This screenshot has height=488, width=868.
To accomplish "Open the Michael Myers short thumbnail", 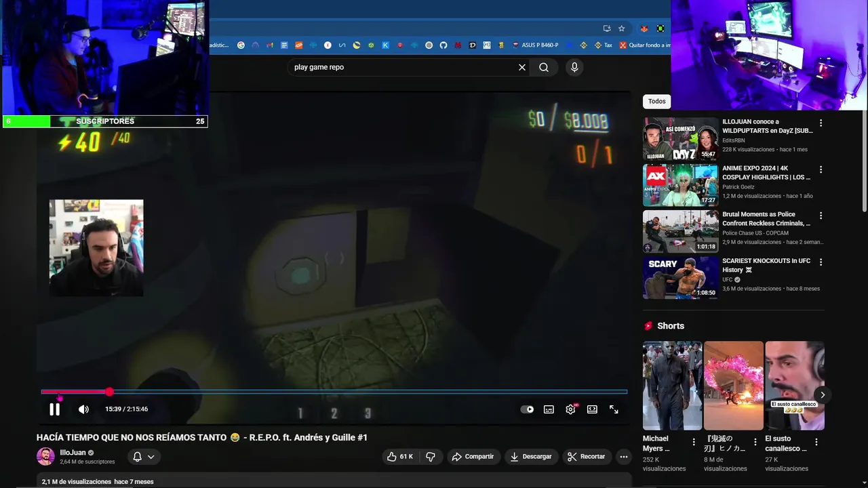I will [x=672, y=386].
